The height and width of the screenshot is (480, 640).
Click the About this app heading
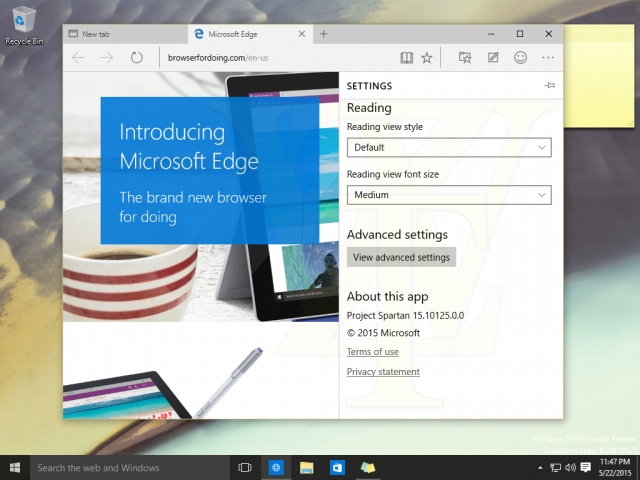387,297
